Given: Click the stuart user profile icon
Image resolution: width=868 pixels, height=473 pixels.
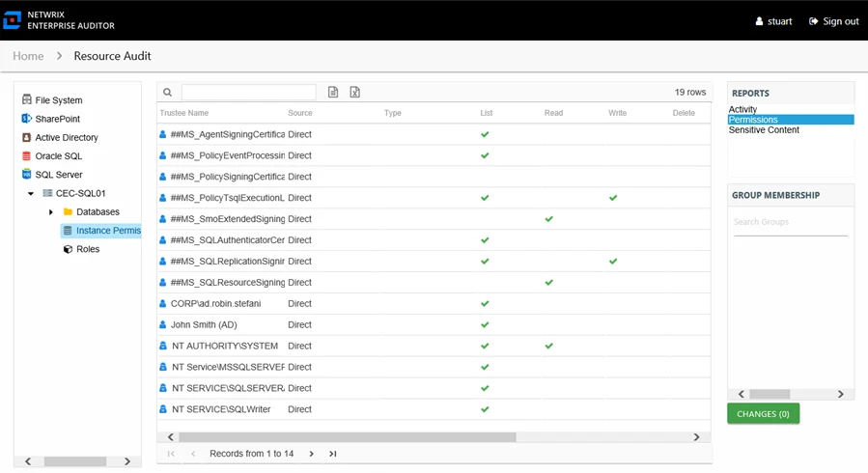Looking at the screenshot, I should 759,21.
